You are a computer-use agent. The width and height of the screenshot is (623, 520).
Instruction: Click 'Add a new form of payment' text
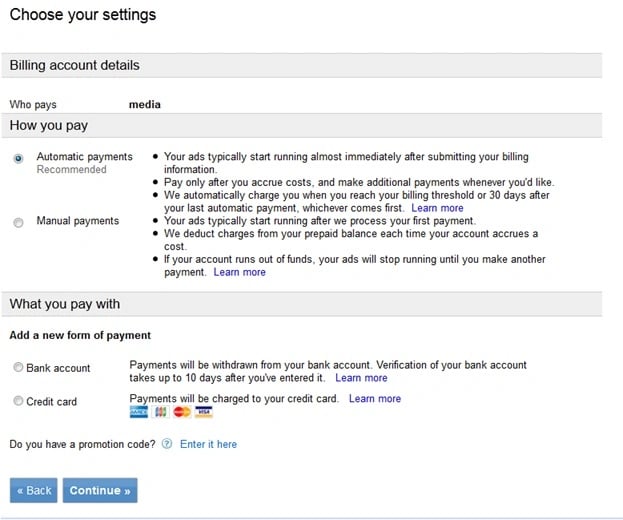point(80,335)
